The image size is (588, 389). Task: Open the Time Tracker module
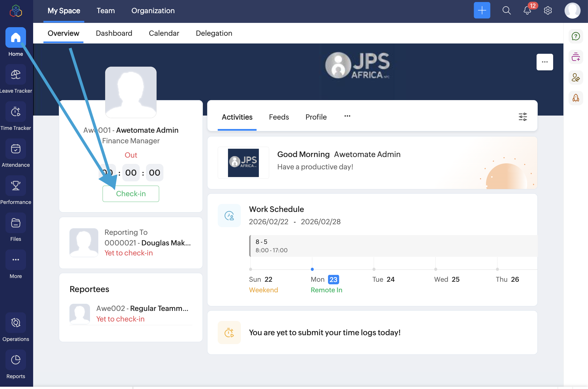16,112
